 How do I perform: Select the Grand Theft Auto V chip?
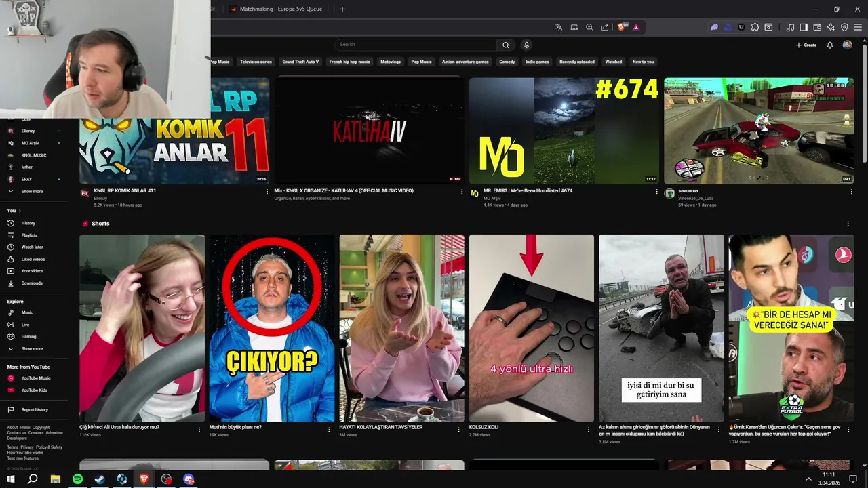point(300,62)
